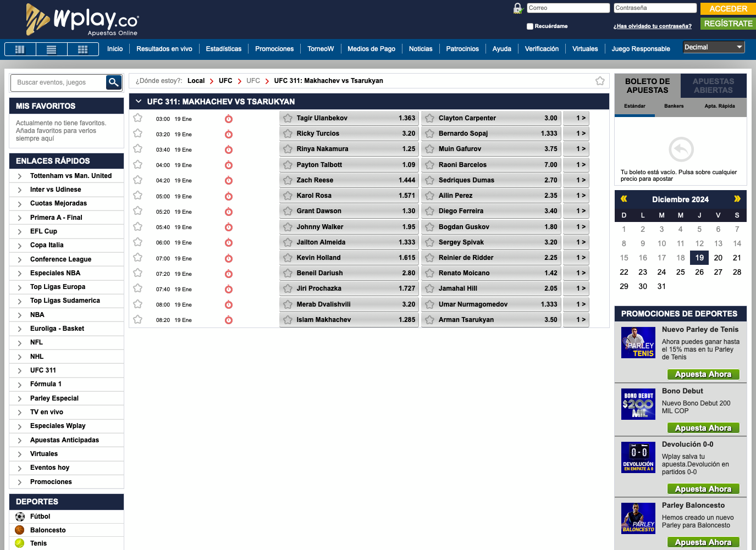Open live timer icon for 03:20 fight
The height and width of the screenshot is (550, 756).
click(x=229, y=135)
